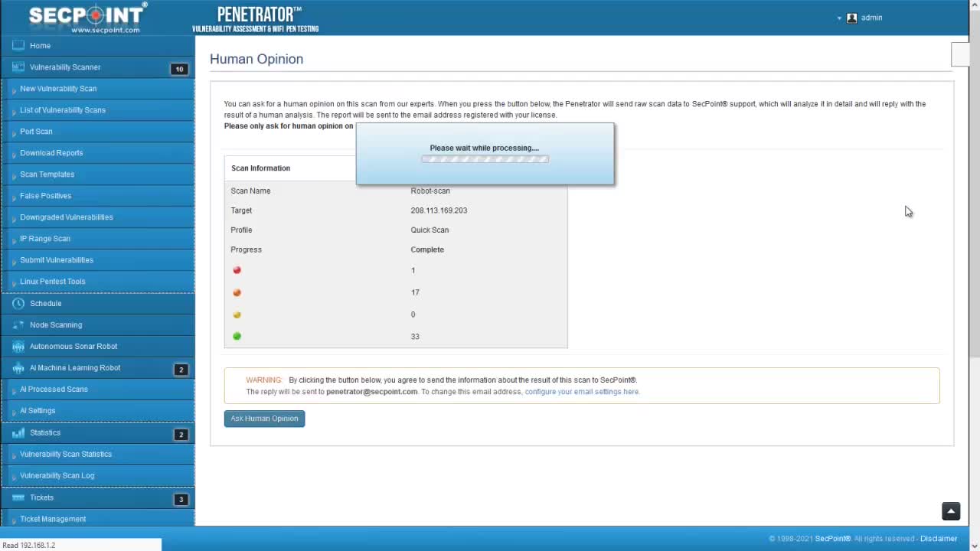This screenshot has height=551, width=980.
Task: Click the Ask Human Opinion button
Action: (x=264, y=419)
